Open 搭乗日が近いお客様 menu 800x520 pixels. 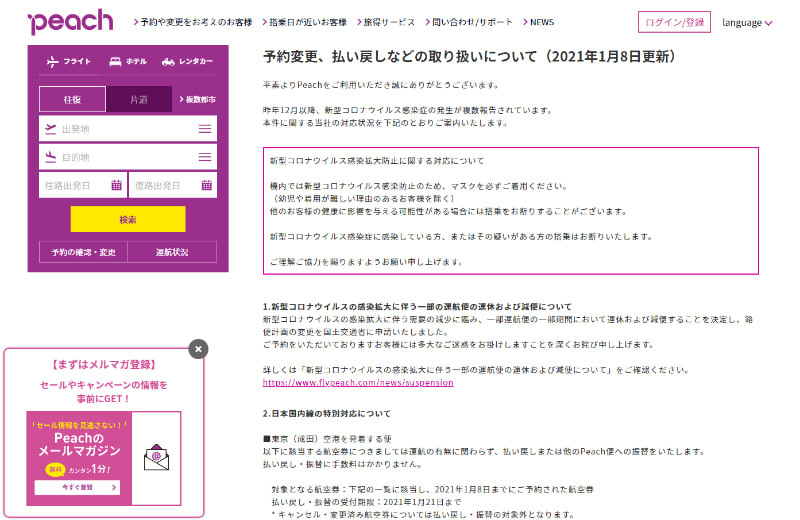pyautogui.click(x=304, y=22)
